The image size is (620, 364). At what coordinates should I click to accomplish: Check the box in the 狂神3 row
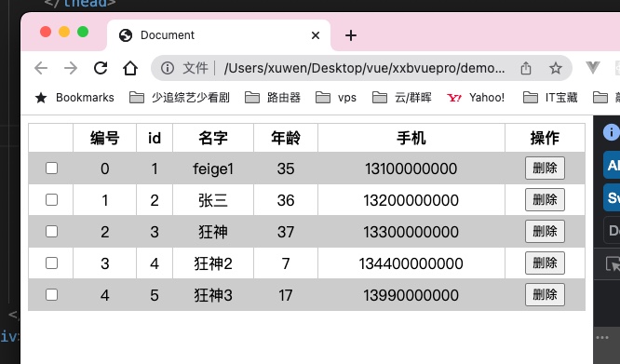(51, 294)
